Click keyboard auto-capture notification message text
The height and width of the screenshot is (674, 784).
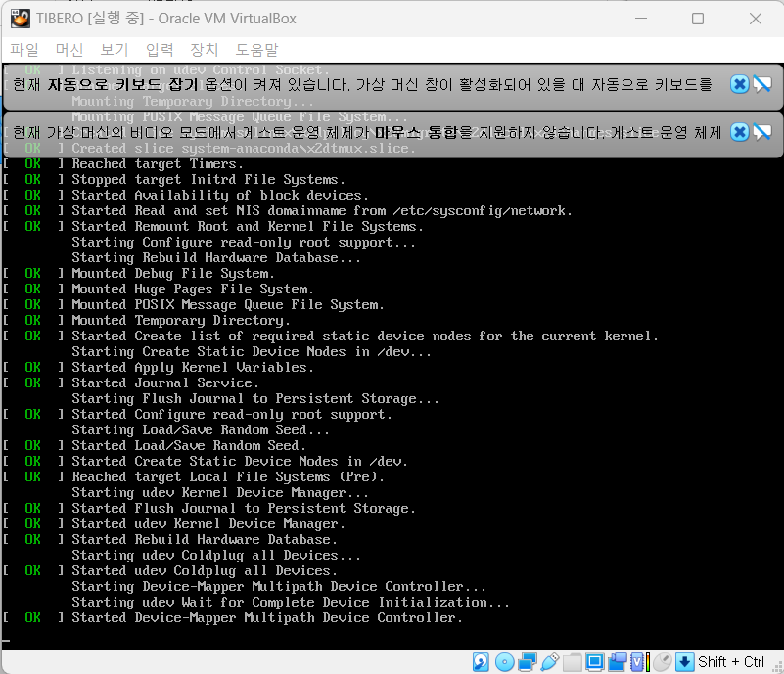pyautogui.click(x=362, y=84)
